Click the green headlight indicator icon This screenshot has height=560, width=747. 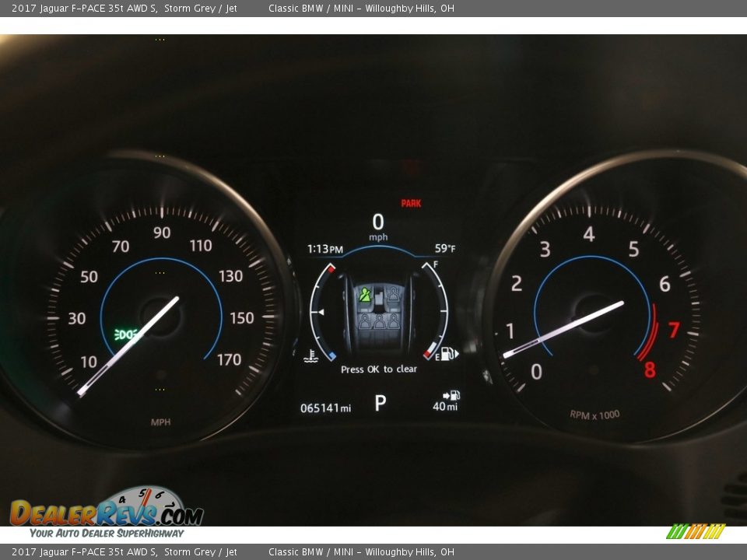126,334
